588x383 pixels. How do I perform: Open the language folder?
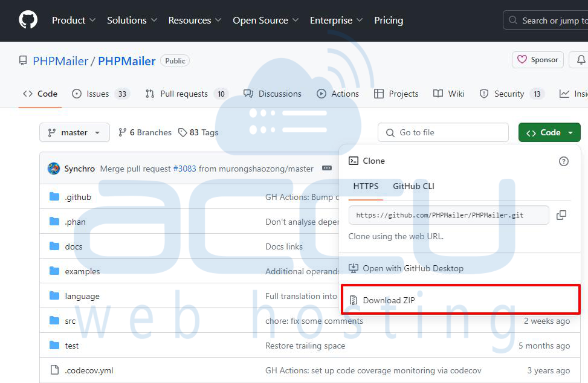[82, 296]
